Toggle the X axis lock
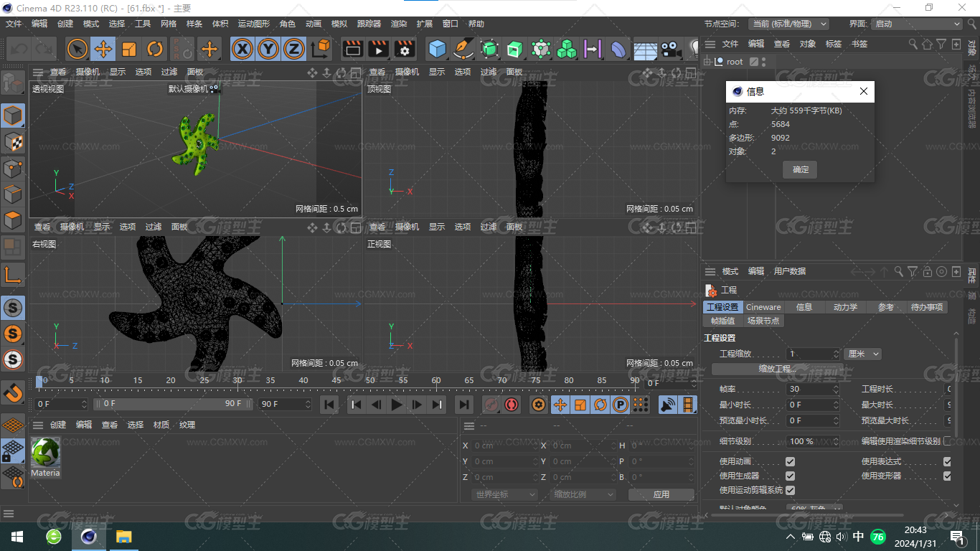This screenshot has width=980, height=551. [x=243, y=49]
